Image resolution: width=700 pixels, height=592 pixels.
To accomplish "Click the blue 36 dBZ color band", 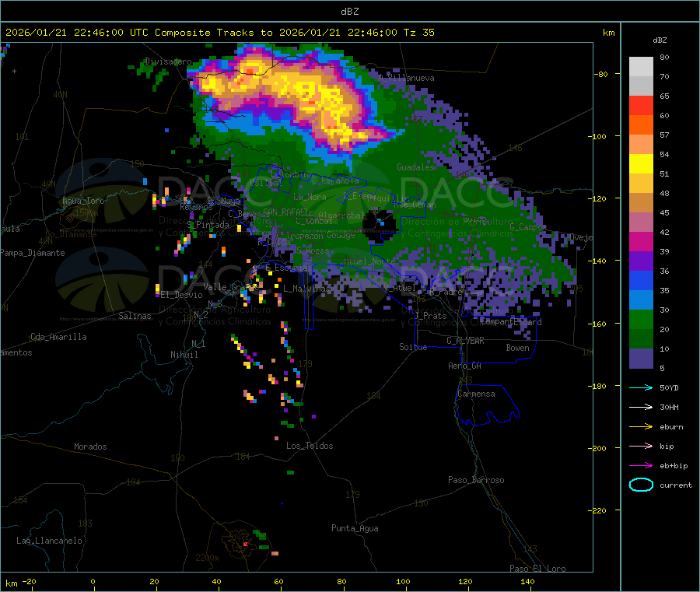I will (641, 280).
